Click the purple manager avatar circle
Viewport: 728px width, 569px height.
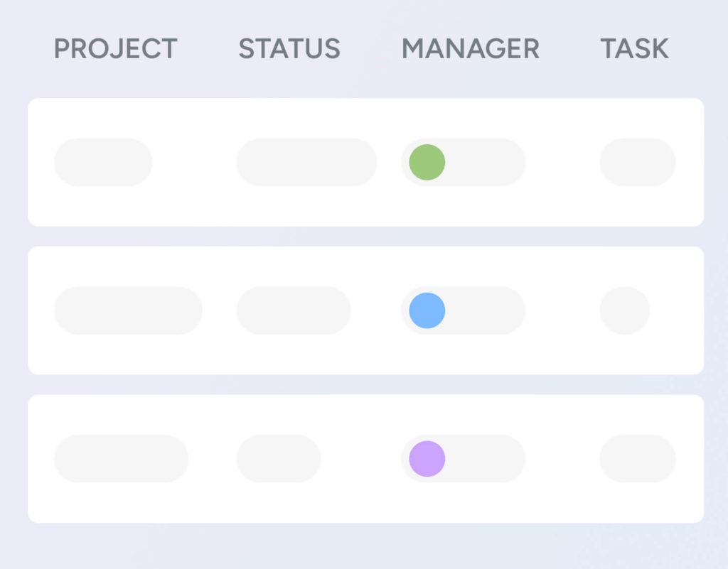point(427,458)
